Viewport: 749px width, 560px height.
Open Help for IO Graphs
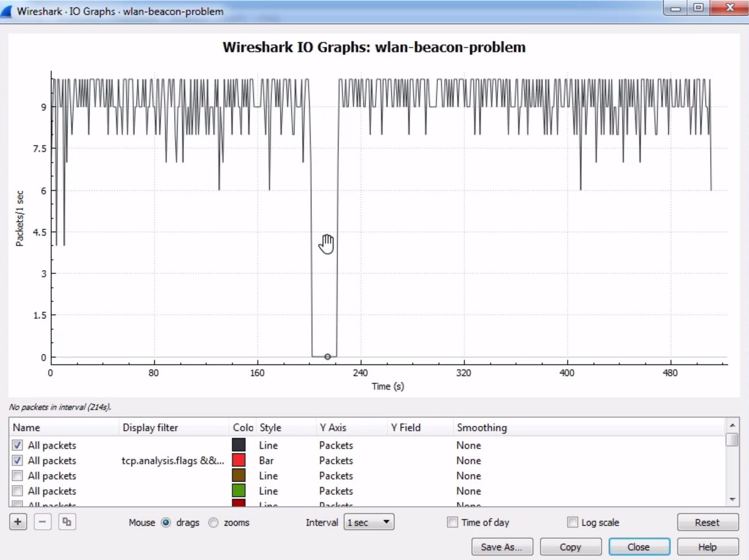(x=708, y=547)
